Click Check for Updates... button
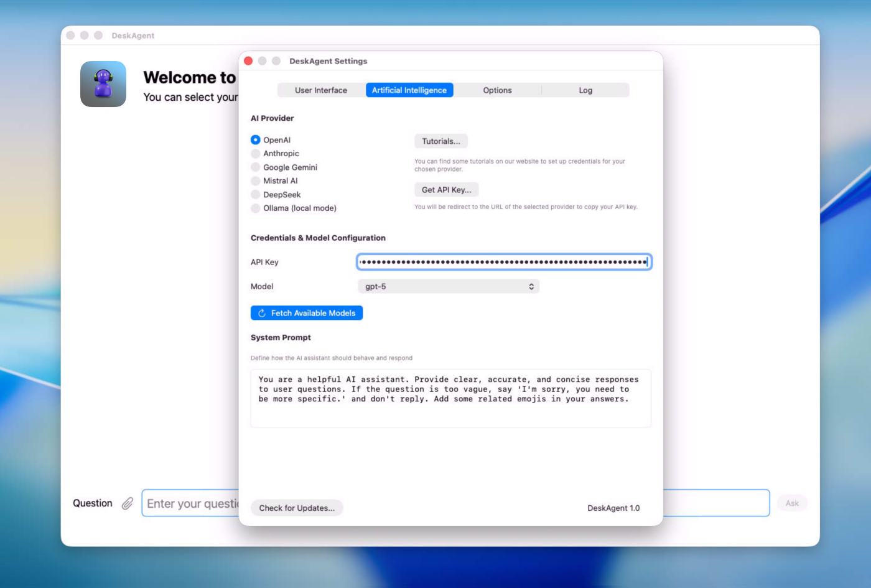Screen dimensions: 871x588 click(x=297, y=508)
